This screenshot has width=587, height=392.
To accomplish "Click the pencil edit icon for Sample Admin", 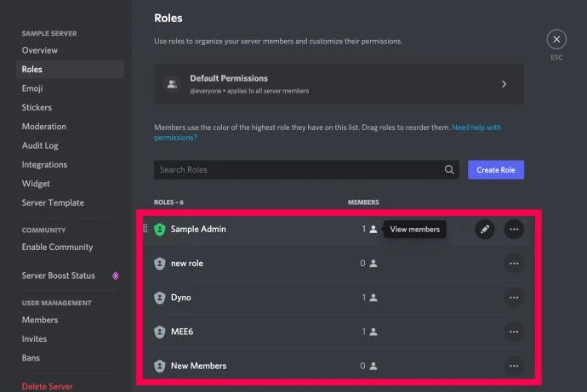I will [485, 229].
